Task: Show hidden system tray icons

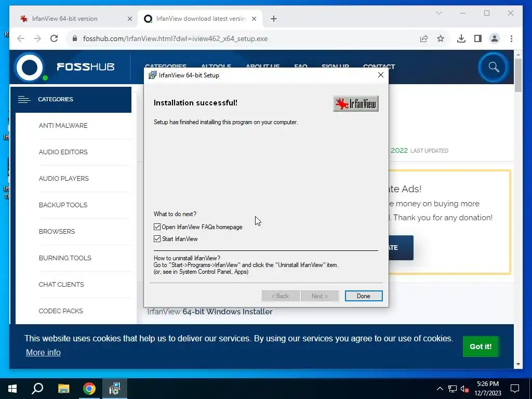Action: pyautogui.click(x=440, y=389)
